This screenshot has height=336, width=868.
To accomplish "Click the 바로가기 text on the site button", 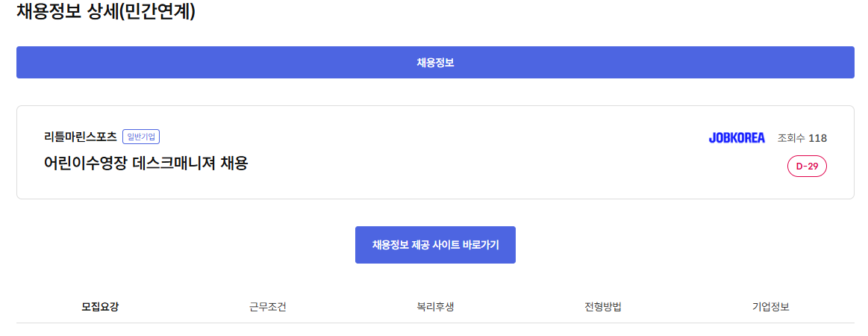I will tap(482, 245).
